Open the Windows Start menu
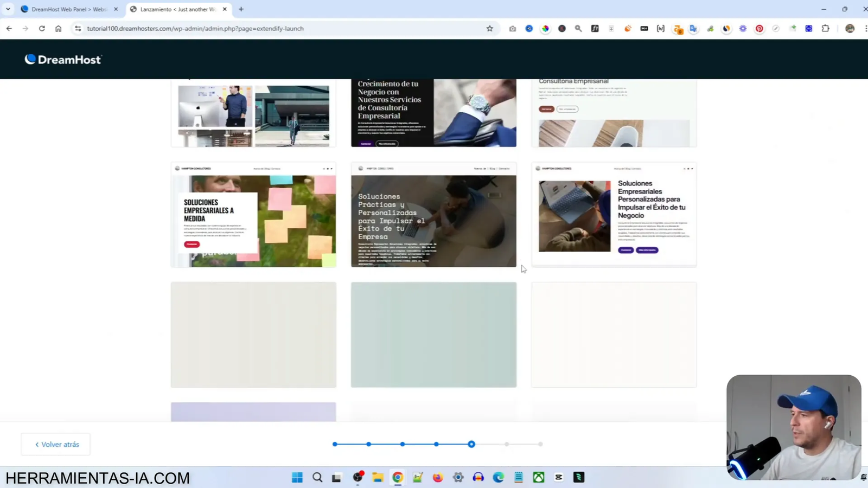This screenshot has width=868, height=488. [297, 477]
